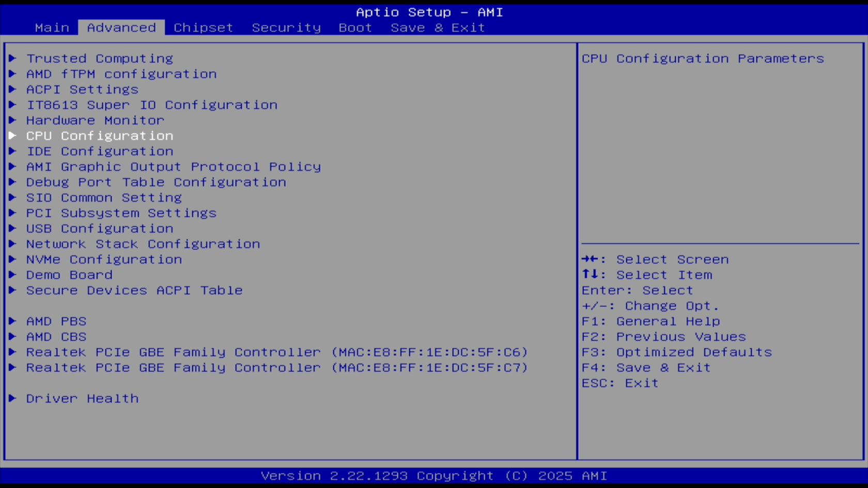Click arrow beside Trusted Computing
Viewport: 868px width, 488px height.
[x=12, y=58]
